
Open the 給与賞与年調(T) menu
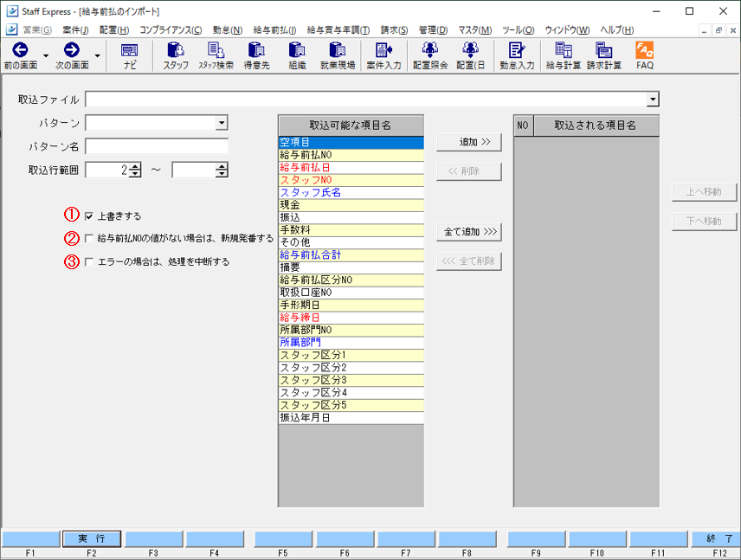click(x=338, y=29)
